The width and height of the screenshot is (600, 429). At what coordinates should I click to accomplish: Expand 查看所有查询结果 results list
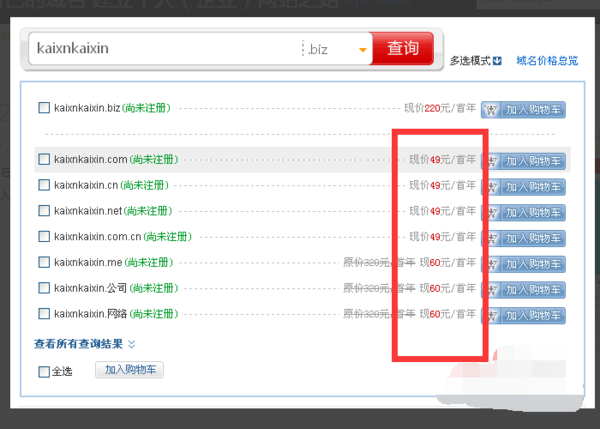click(x=84, y=344)
